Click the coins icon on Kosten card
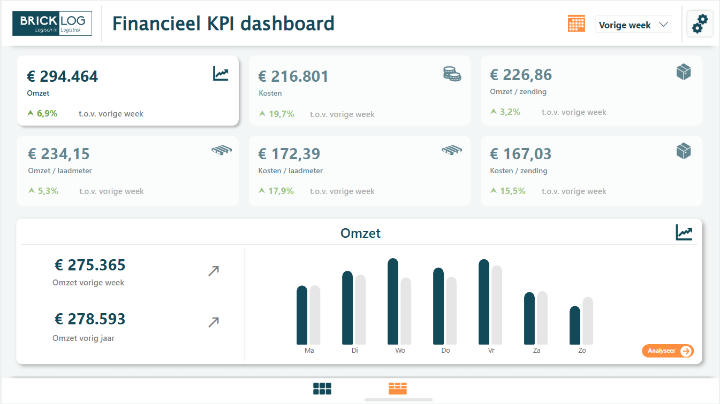Screen dimensions: 720x404 452,73
